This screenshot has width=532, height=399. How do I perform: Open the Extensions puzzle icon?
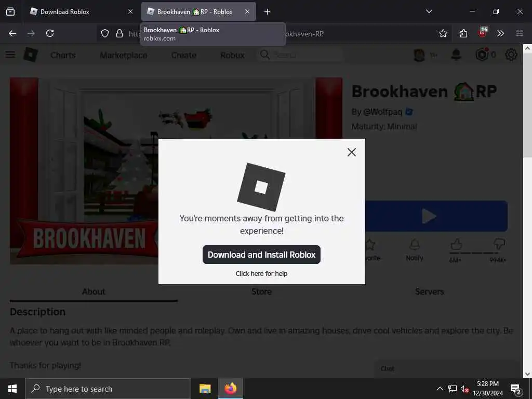click(463, 33)
